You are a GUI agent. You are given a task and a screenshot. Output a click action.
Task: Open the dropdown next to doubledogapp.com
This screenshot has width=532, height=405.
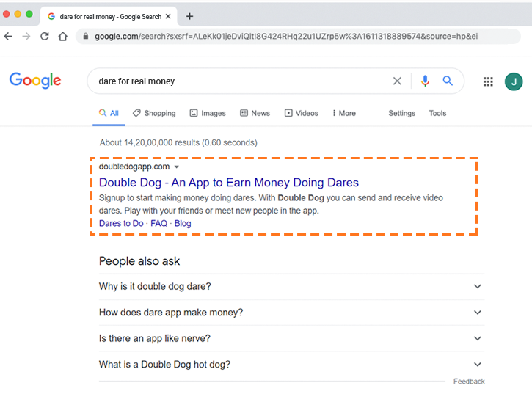click(x=176, y=167)
